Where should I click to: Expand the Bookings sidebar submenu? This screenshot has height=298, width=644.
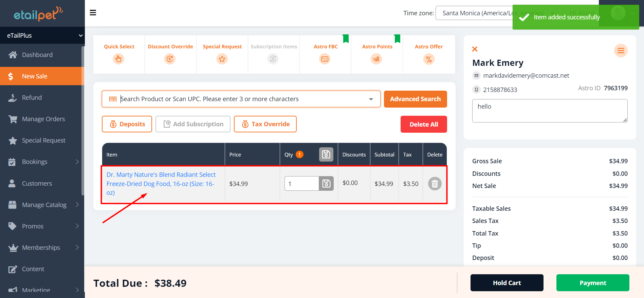click(77, 162)
